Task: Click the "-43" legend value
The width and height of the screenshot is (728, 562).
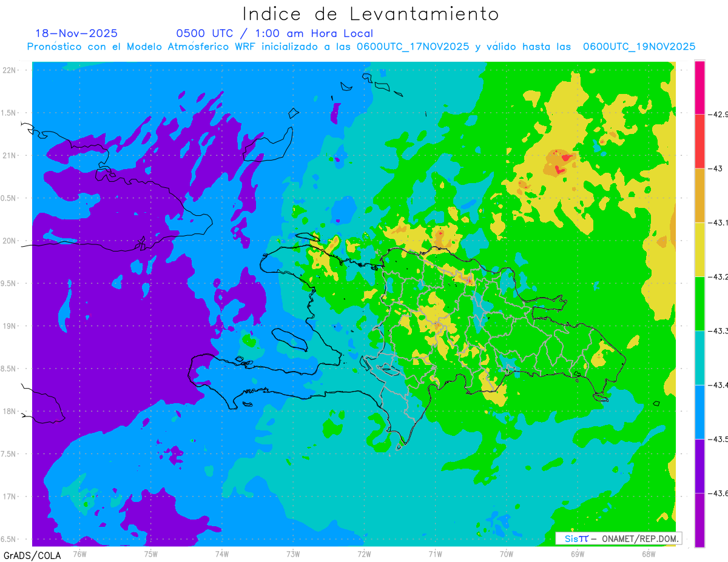Action: click(716, 168)
